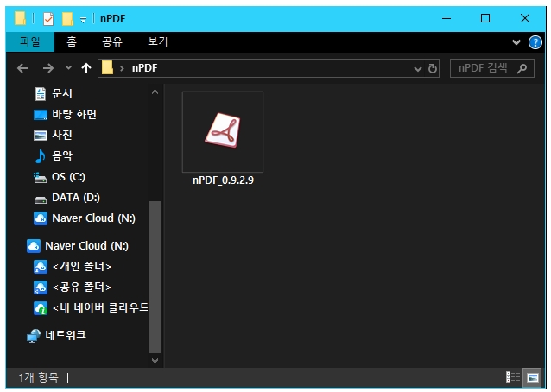Select 사진 in the navigation pane
Screen dimensions: 551x392
point(62,136)
